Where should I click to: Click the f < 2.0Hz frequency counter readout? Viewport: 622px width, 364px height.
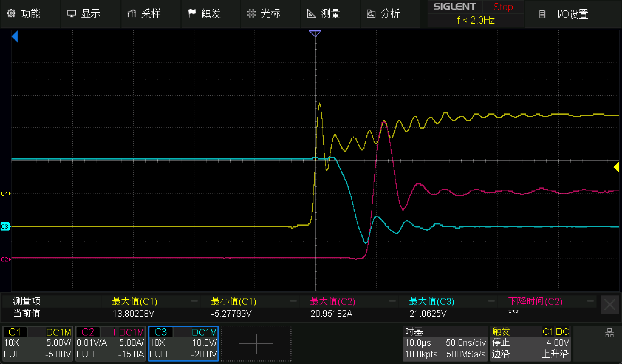point(476,20)
